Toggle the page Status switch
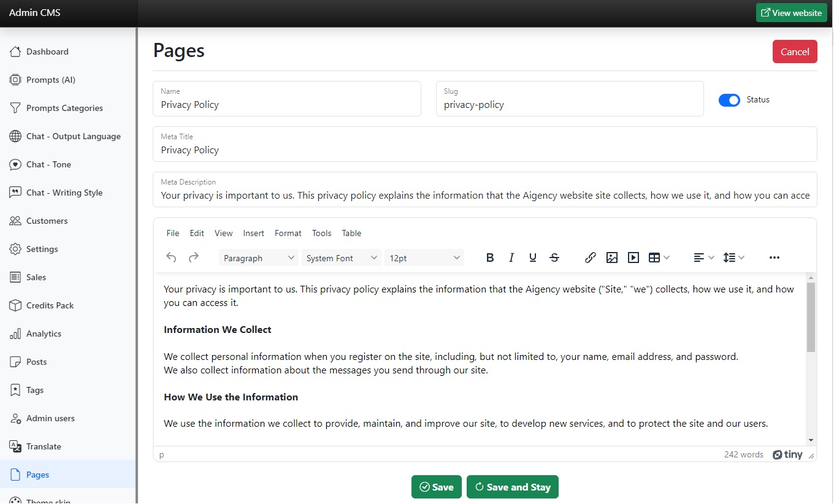This screenshot has height=504, width=834. (729, 100)
